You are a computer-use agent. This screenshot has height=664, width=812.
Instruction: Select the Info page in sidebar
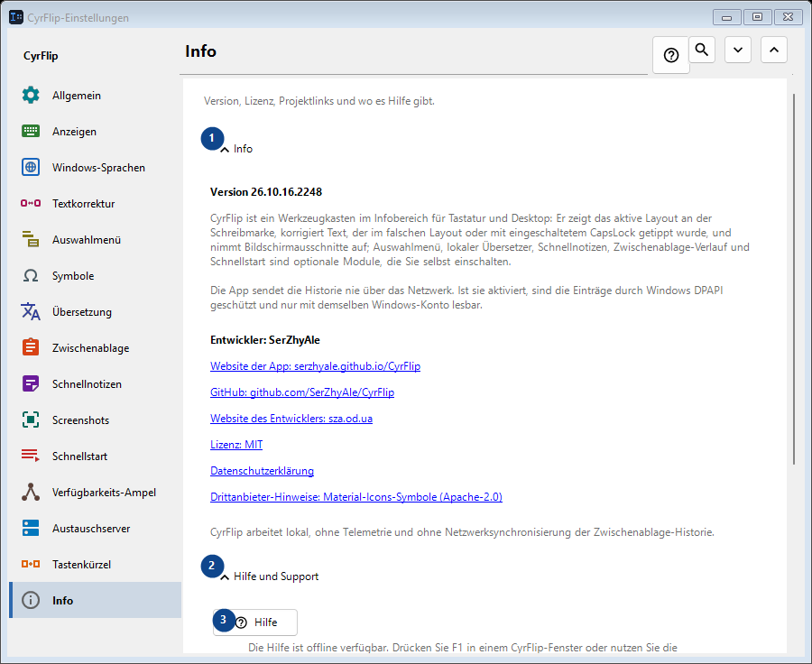click(96, 600)
